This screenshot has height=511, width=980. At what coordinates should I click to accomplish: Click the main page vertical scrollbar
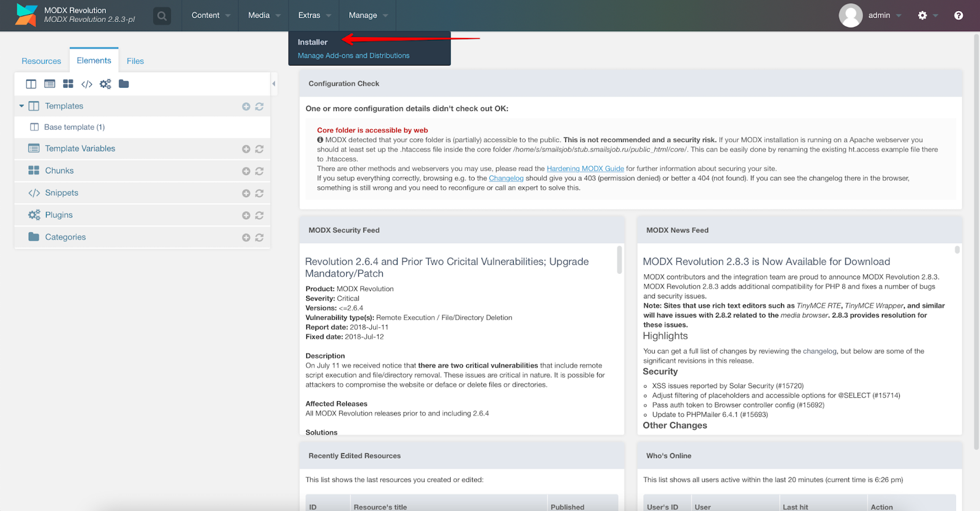(976, 242)
